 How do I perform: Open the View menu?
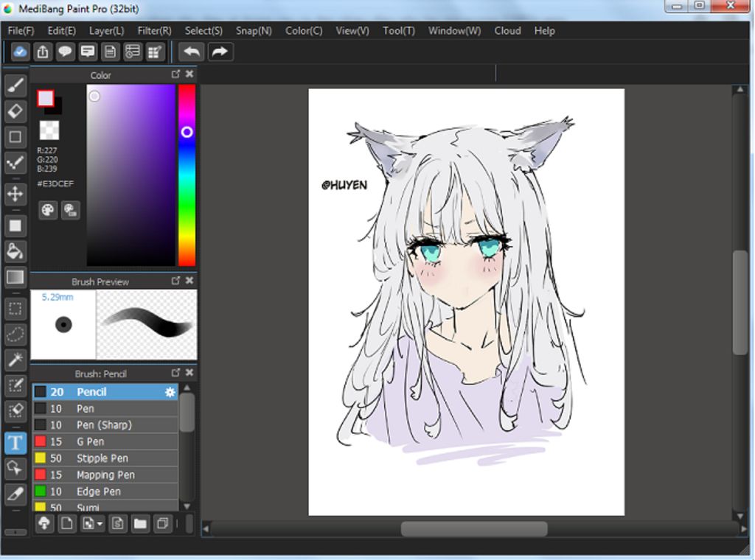click(x=352, y=31)
